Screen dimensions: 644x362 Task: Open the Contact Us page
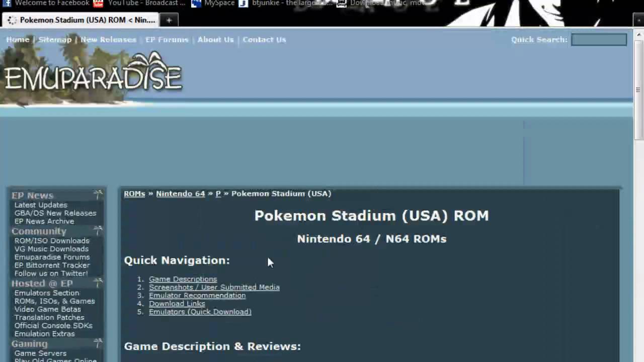264,40
